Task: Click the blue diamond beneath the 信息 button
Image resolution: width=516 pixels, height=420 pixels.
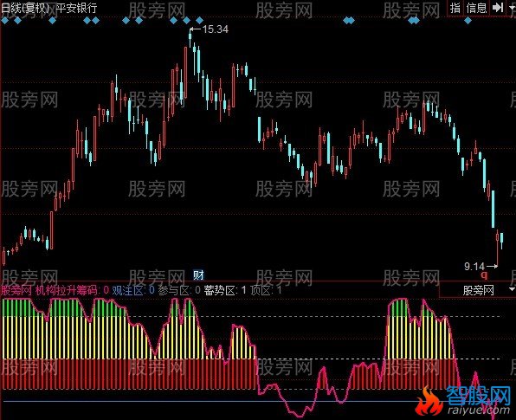Action: tap(468, 21)
